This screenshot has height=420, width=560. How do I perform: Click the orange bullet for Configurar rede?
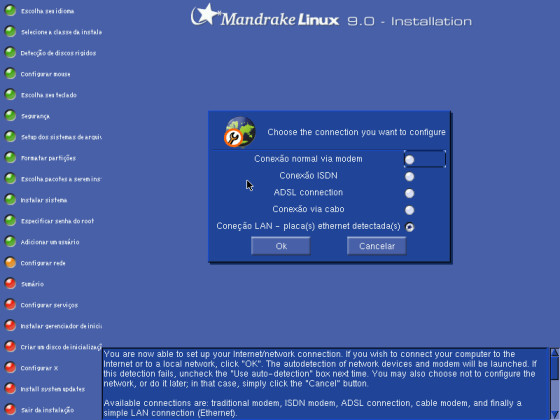tap(10, 263)
